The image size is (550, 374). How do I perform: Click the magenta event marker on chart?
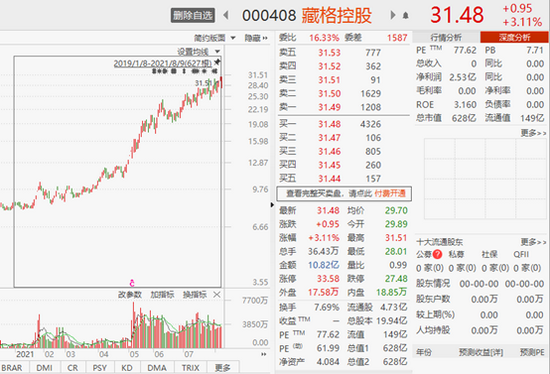click(x=132, y=283)
